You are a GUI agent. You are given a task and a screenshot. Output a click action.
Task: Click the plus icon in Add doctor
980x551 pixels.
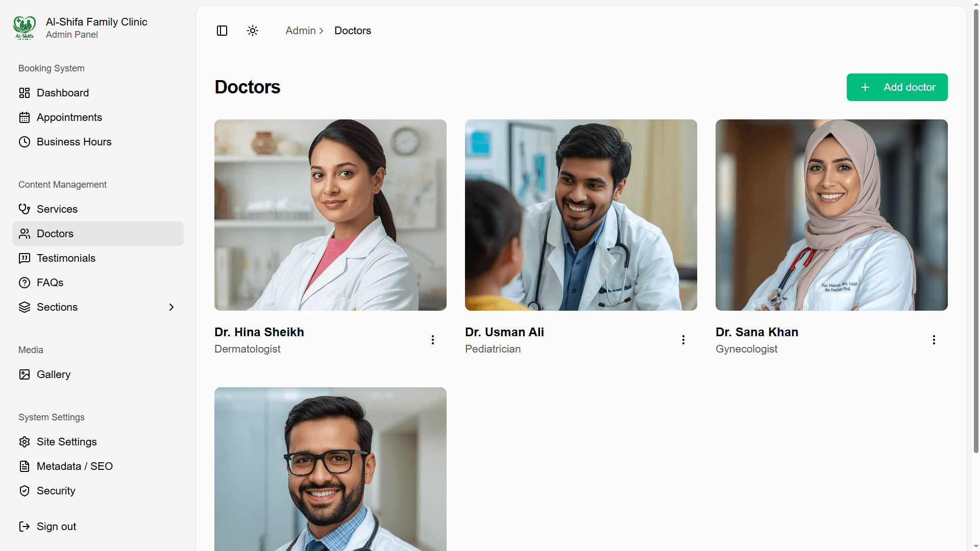click(865, 87)
